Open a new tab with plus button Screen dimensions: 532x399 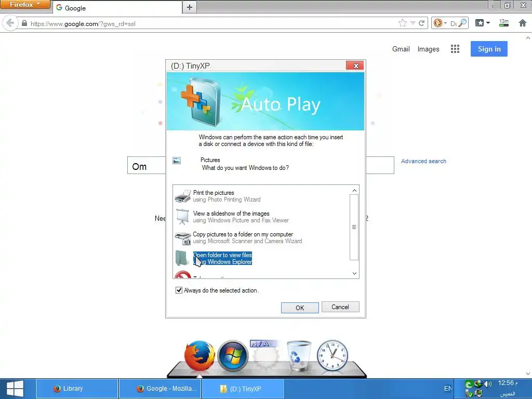click(x=190, y=7)
